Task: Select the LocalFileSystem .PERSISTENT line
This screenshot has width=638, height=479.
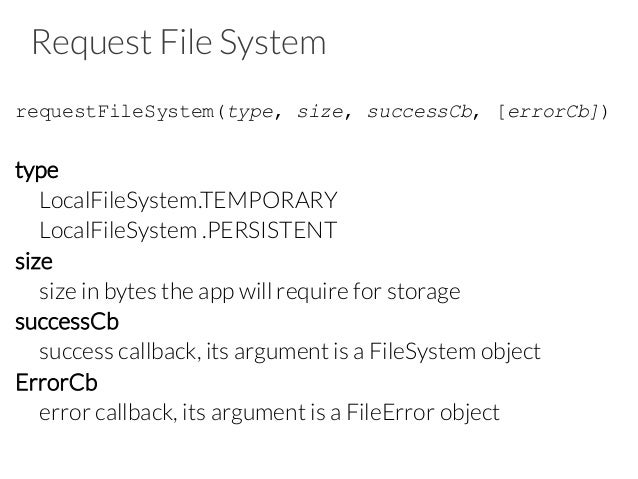Action: tap(188, 231)
